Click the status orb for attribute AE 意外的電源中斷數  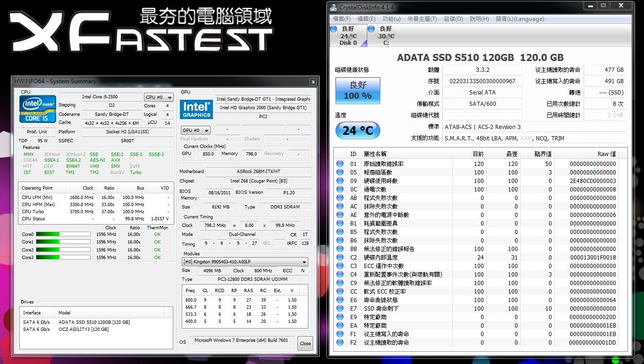pyautogui.click(x=340, y=215)
